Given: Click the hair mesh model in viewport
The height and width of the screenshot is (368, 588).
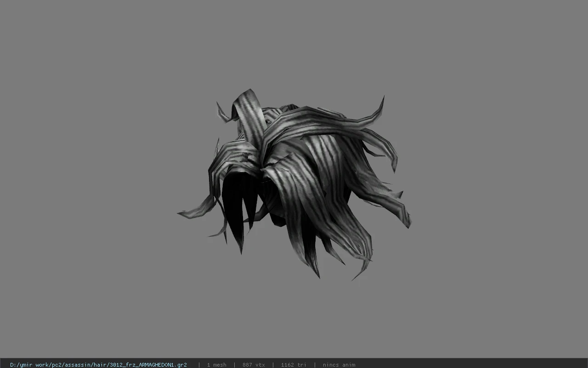Looking at the screenshot, I should tap(294, 184).
